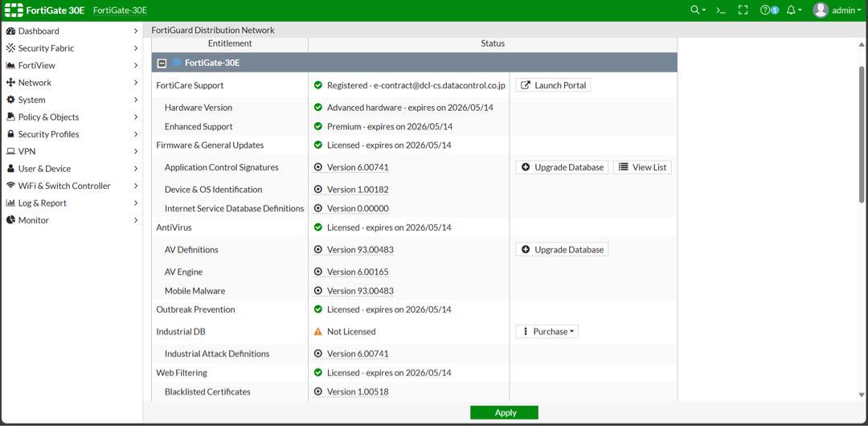The height and width of the screenshot is (426, 868).
Task: Click the scrollbar up arrow
Action: [x=862, y=43]
